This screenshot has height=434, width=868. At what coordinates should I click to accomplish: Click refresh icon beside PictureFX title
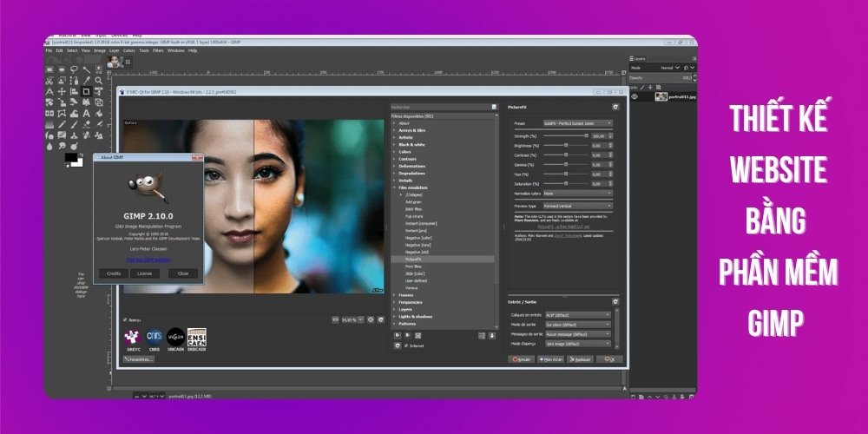click(615, 107)
